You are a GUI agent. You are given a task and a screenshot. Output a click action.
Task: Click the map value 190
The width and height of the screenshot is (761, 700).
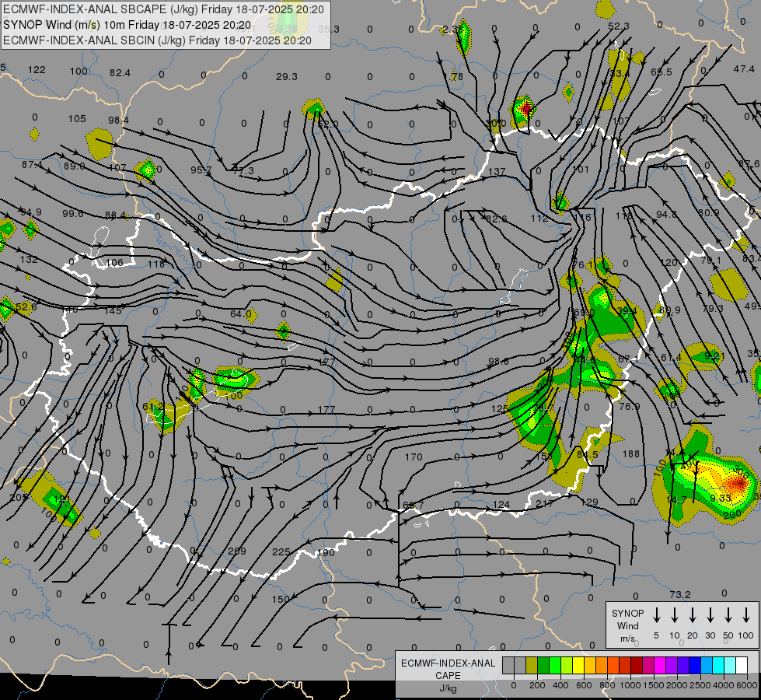[x=326, y=553]
